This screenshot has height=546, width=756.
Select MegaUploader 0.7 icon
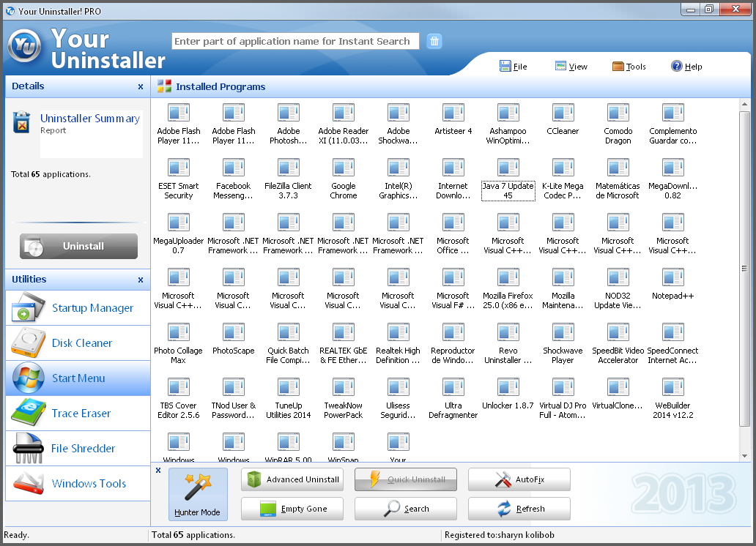tap(179, 223)
